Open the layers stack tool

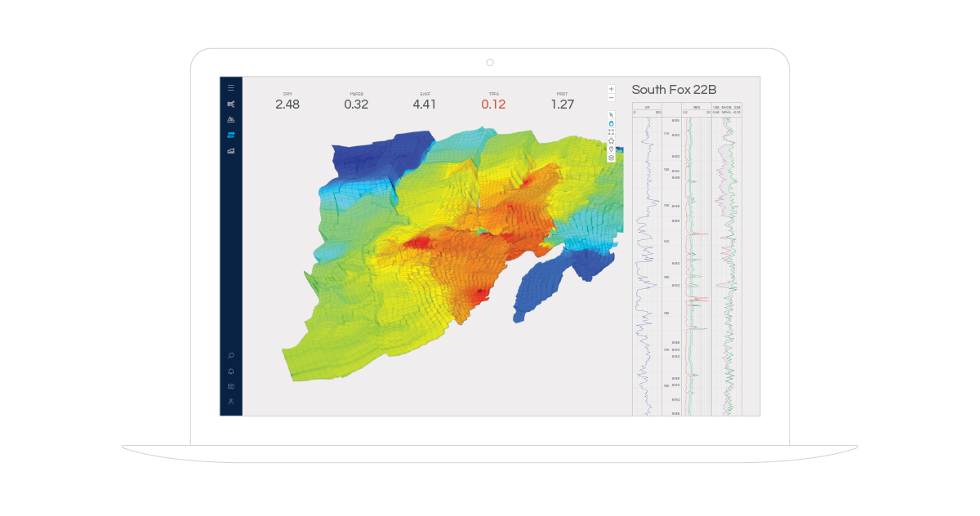click(x=611, y=158)
